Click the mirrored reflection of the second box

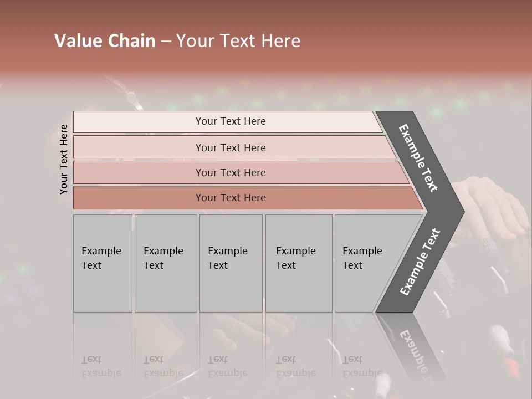tap(165, 349)
